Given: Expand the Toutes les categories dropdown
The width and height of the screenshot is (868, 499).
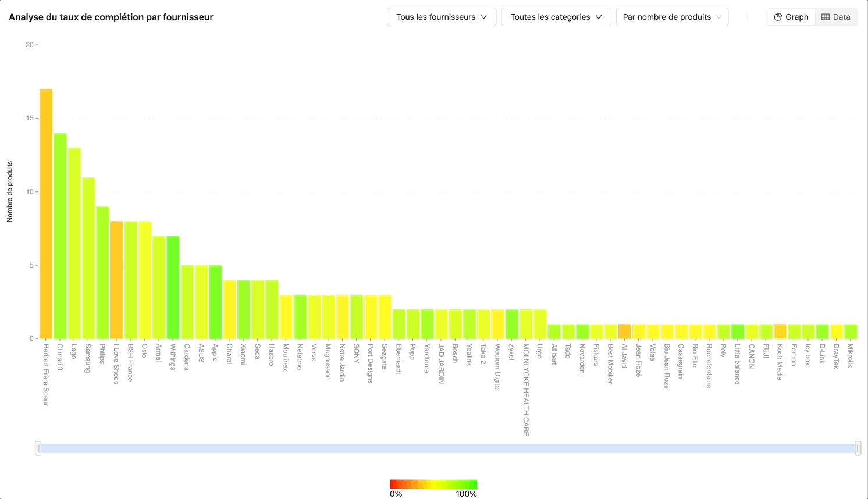Looking at the screenshot, I should coord(556,17).
